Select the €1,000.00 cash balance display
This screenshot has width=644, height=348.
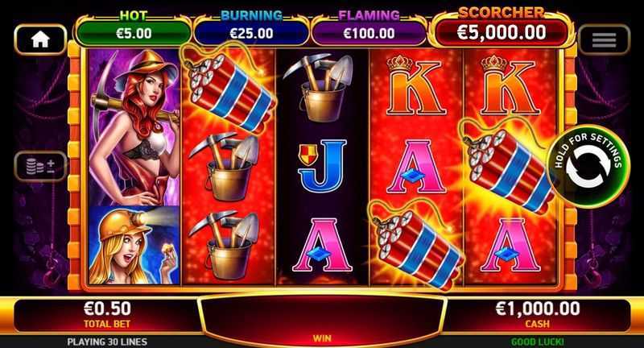tap(537, 314)
